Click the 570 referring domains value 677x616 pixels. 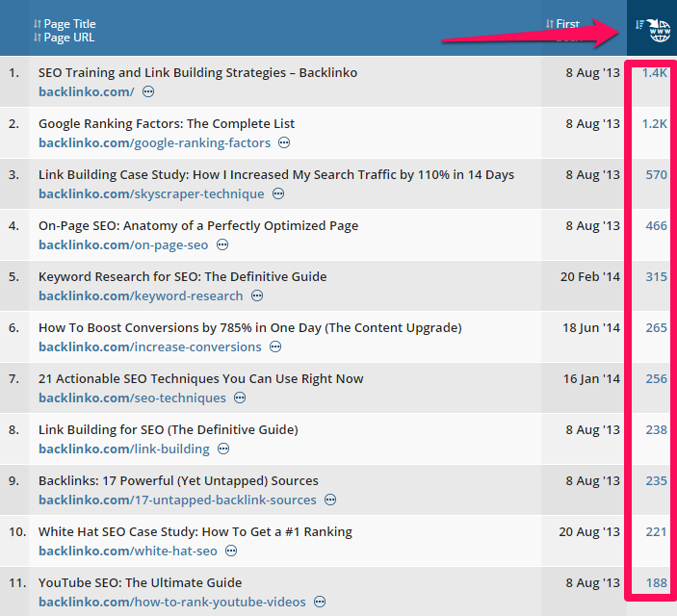click(x=657, y=175)
